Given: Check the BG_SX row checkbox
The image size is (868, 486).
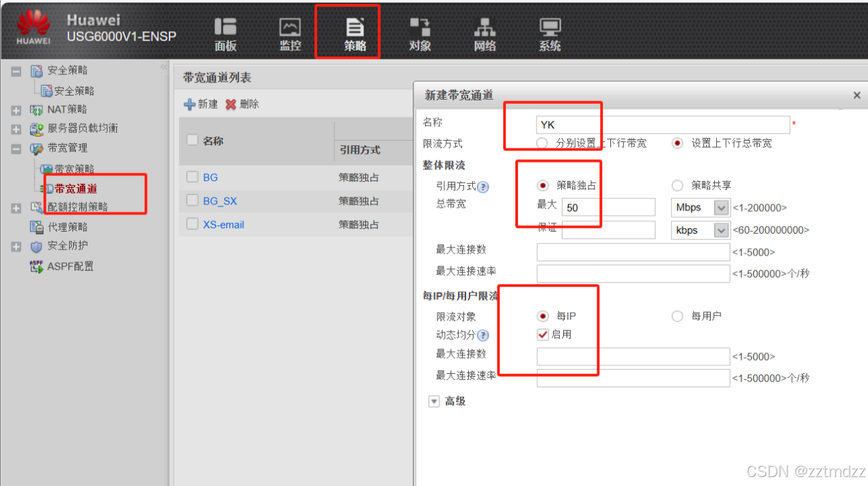Looking at the screenshot, I should pyautogui.click(x=193, y=200).
